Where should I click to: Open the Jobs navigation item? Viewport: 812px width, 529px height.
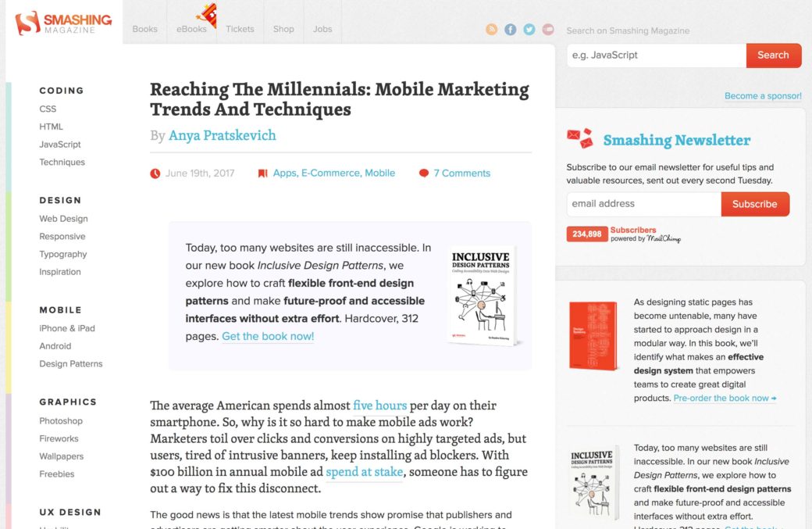click(322, 29)
